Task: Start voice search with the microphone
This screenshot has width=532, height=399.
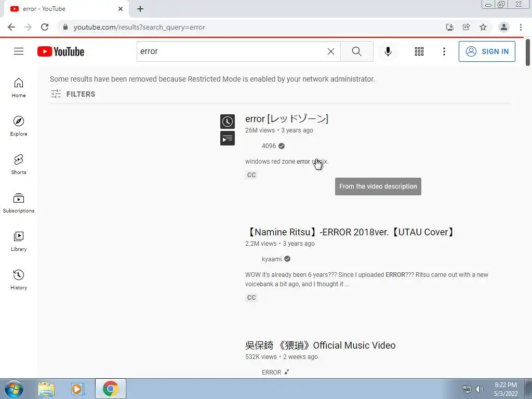Action: pyautogui.click(x=388, y=51)
